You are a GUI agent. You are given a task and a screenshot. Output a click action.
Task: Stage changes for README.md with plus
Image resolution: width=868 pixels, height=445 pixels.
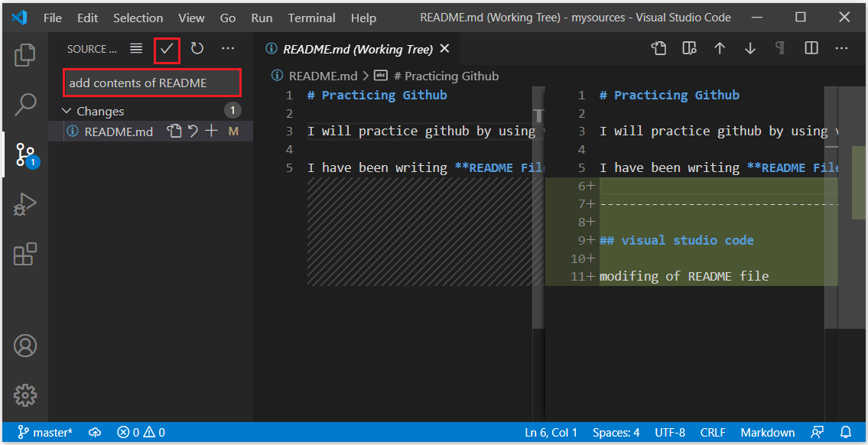(x=211, y=132)
